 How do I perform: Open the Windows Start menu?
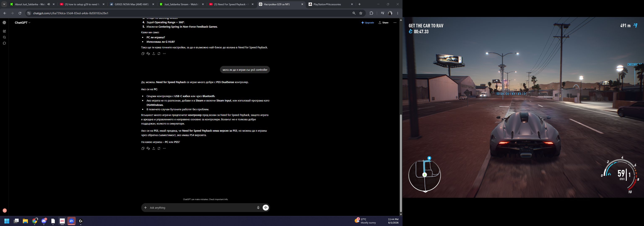click(7, 221)
